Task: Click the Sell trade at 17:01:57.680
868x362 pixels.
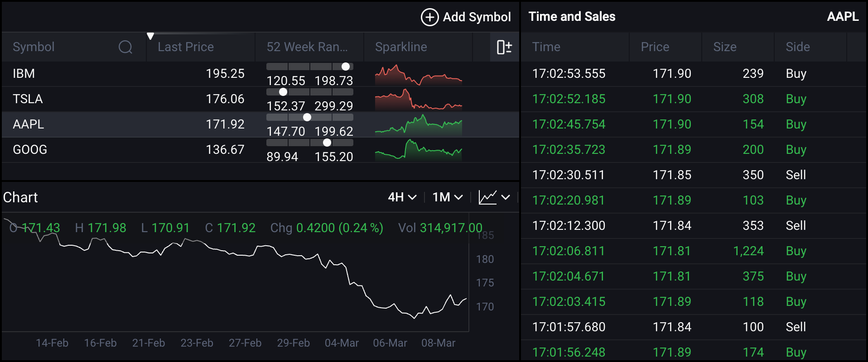Action: coord(694,327)
